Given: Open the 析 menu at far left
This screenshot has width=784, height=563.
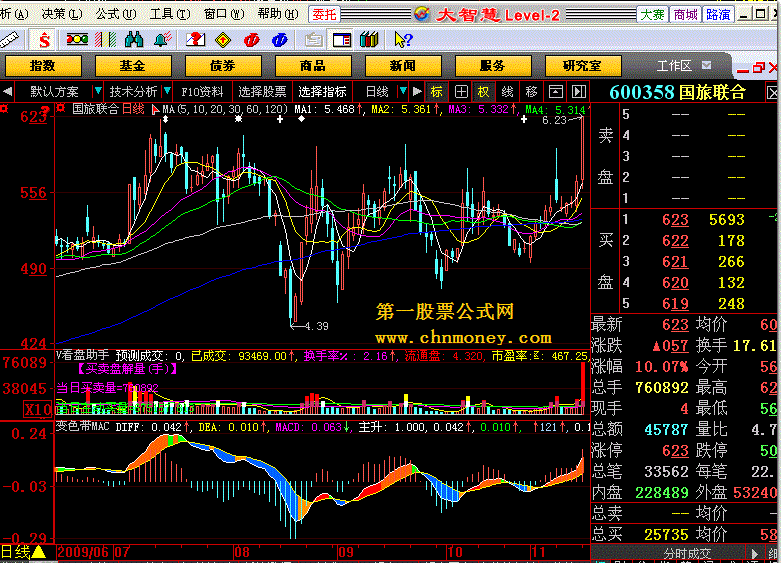Looking at the screenshot, I should tap(14, 14).
